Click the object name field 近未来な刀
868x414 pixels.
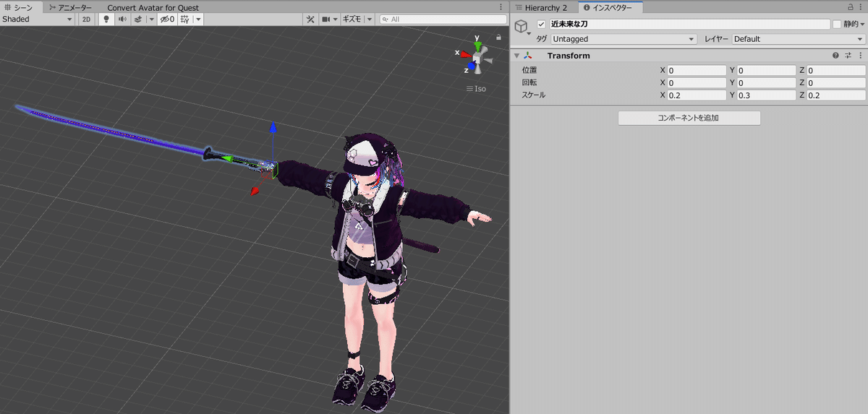(689, 24)
